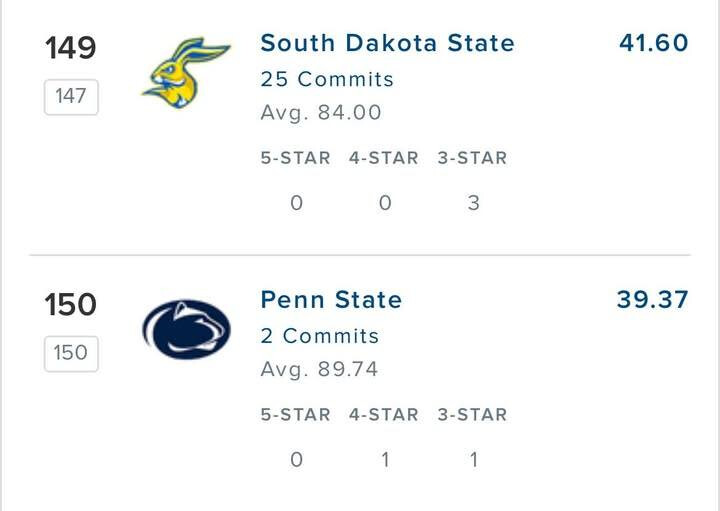
Task: Click the previous rank 147 badge
Action: (71, 97)
